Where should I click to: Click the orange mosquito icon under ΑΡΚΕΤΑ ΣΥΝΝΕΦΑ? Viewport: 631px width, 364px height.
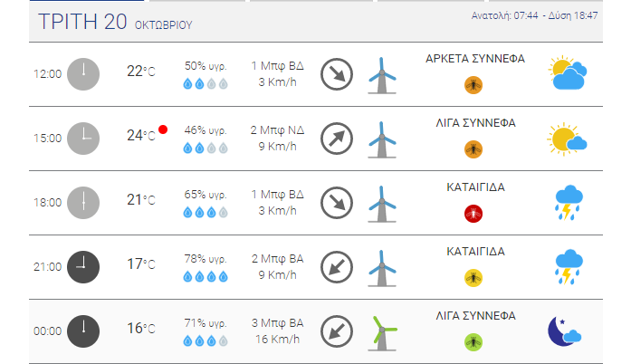pos(473,85)
